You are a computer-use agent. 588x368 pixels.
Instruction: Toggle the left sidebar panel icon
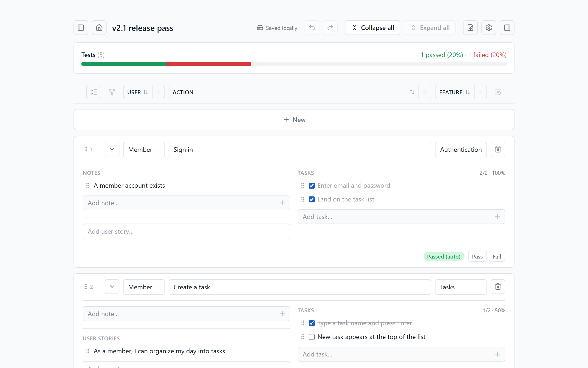click(81, 28)
